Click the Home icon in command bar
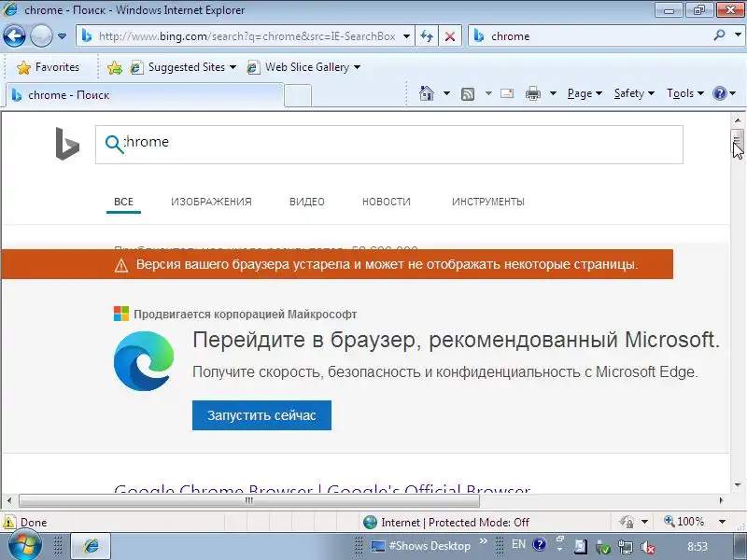The width and height of the screenshot is (747, 560). 427,93
